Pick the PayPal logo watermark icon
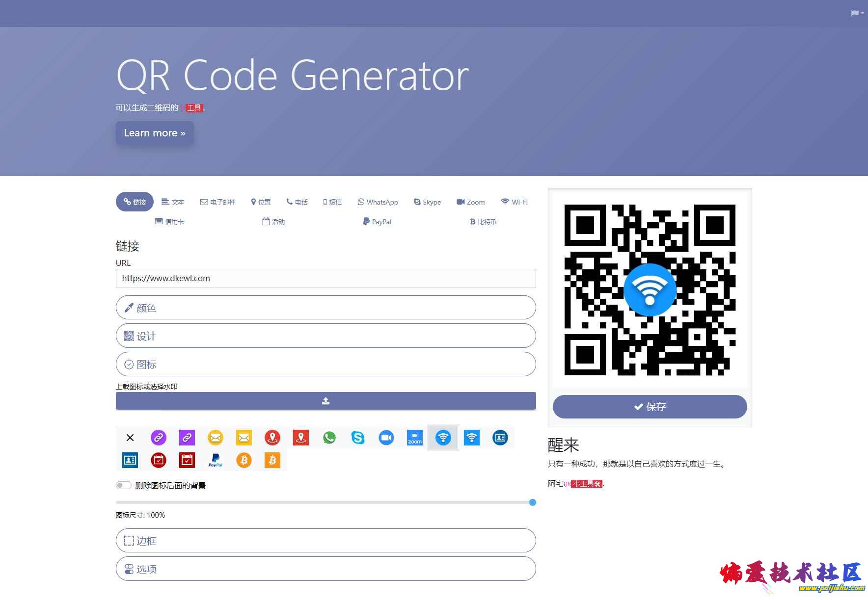The image size is (868, 600). [216, 460]
